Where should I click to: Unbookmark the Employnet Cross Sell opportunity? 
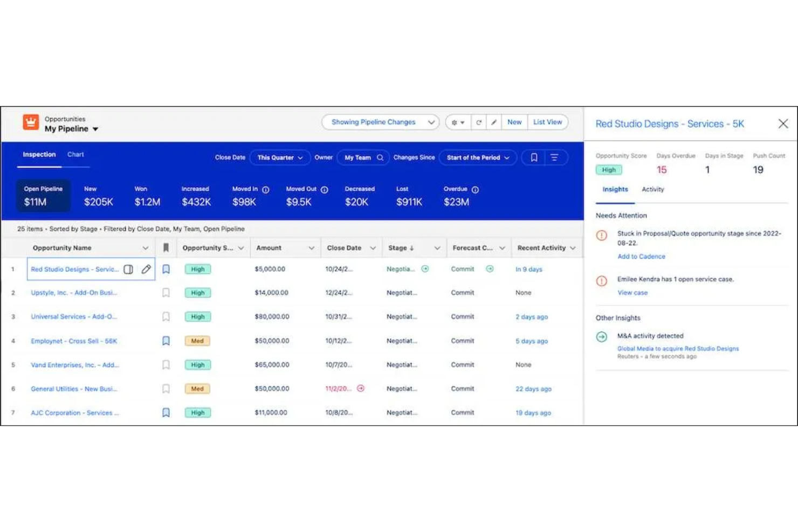point(166,341)
